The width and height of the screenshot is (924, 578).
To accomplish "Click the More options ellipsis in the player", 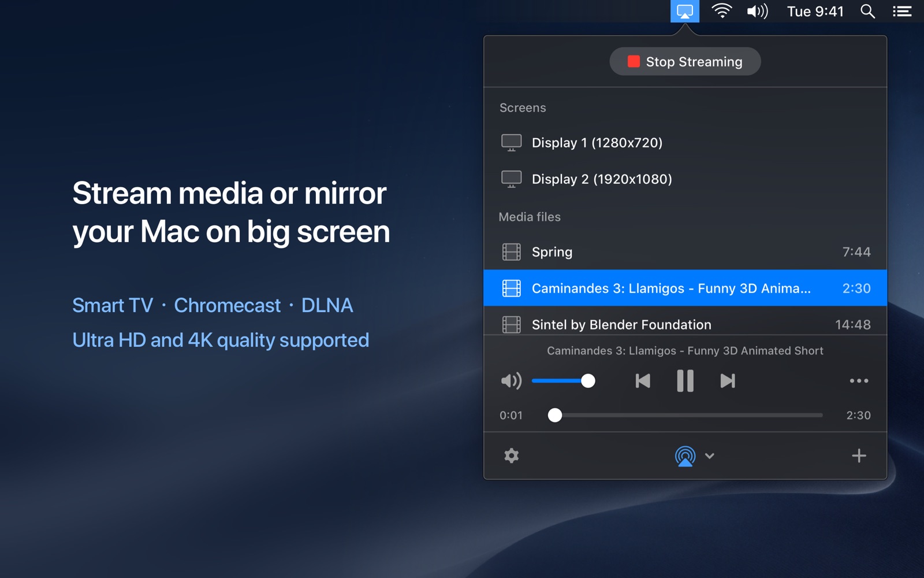I will pyautogui.click(x=859, y=380).
